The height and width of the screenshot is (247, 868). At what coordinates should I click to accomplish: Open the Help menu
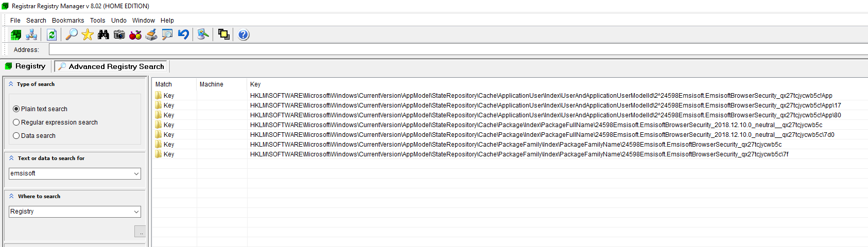[x=167, y=21]
